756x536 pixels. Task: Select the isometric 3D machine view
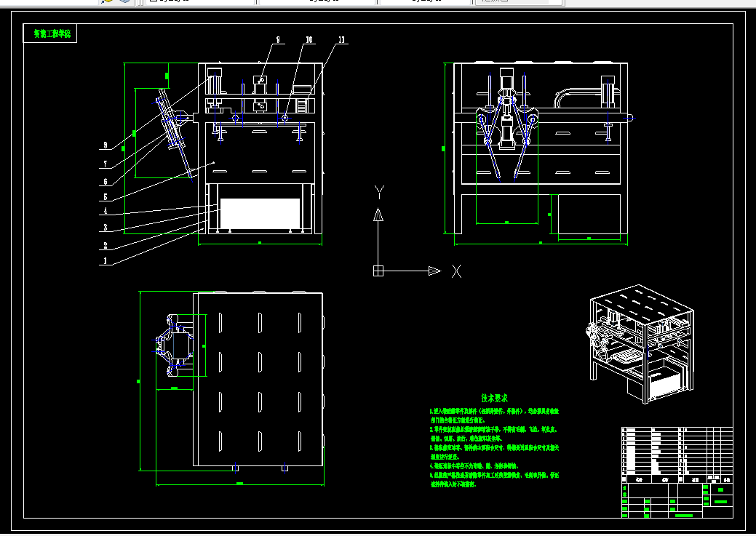[x=640, y=344]
